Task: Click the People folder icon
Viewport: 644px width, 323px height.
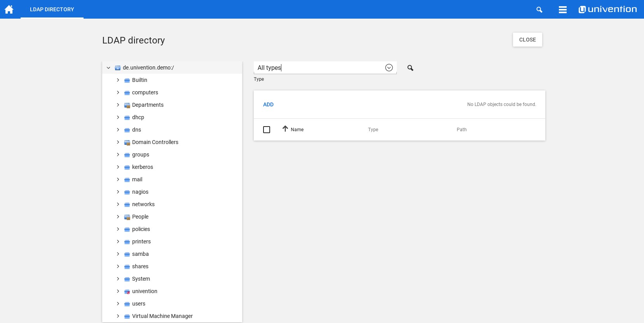Action: (127, 217)
